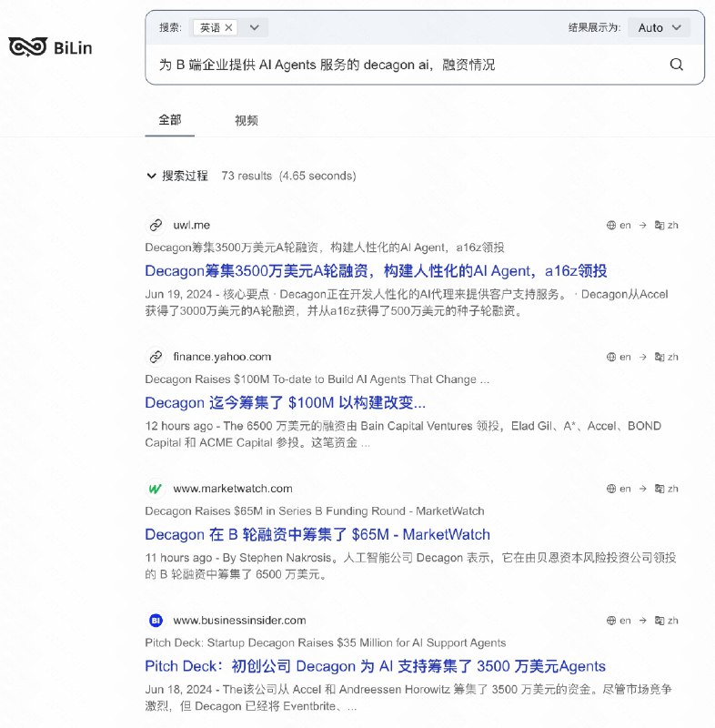This screenshot has width=715, height=728.
Task: Click the magnifier search icon in search box
Action: point(677,64)
